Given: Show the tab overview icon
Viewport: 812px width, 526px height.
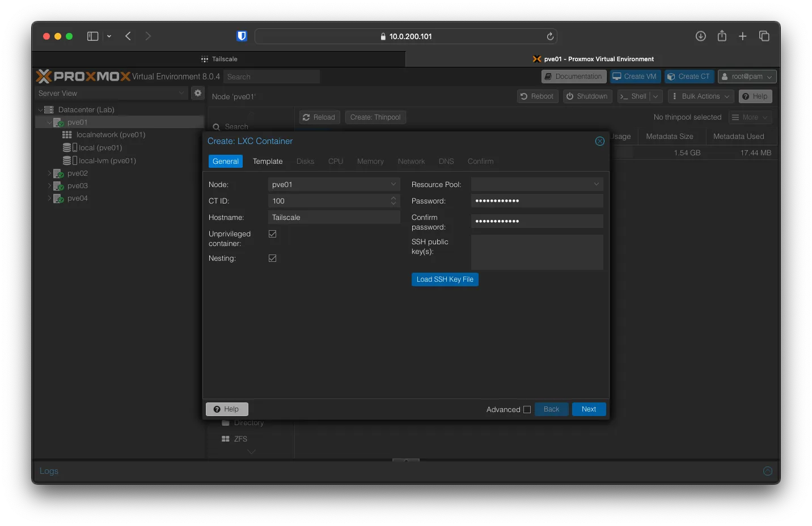Looking at the screenshot, I should (x=764, y=36).
